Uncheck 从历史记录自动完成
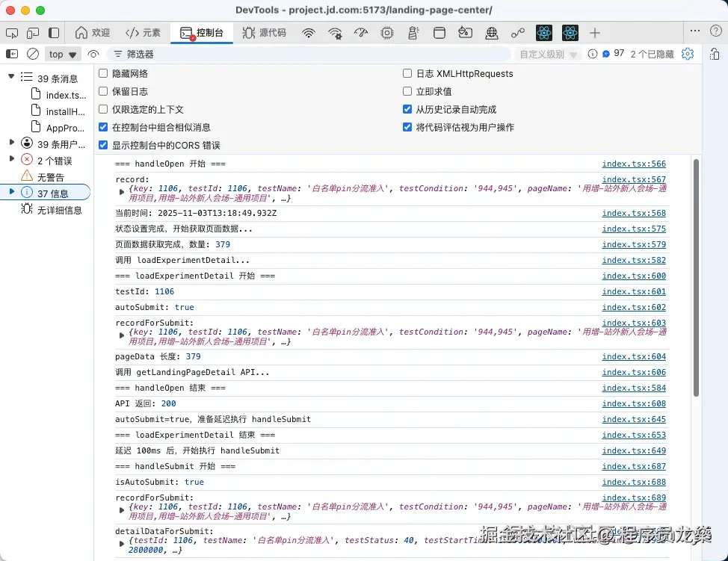The image size is (728, 561). pos(407,109)
